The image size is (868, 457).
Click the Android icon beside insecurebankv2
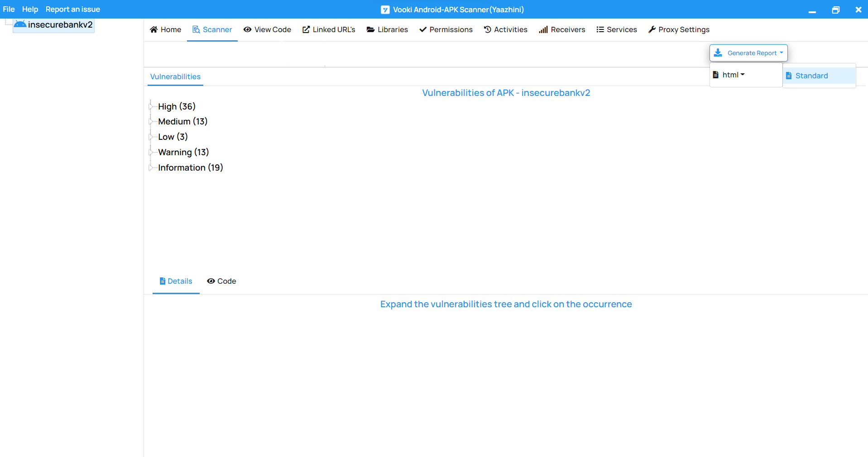tap(20, 24)
